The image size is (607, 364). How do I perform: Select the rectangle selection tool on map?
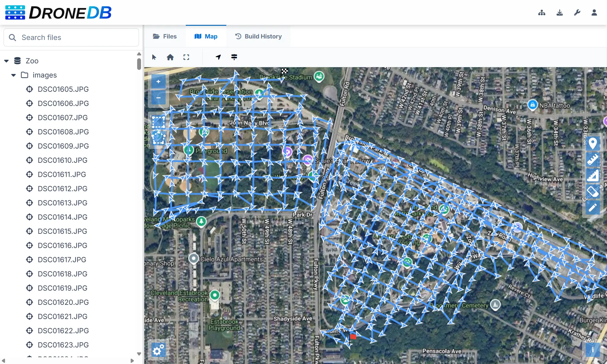158,122
